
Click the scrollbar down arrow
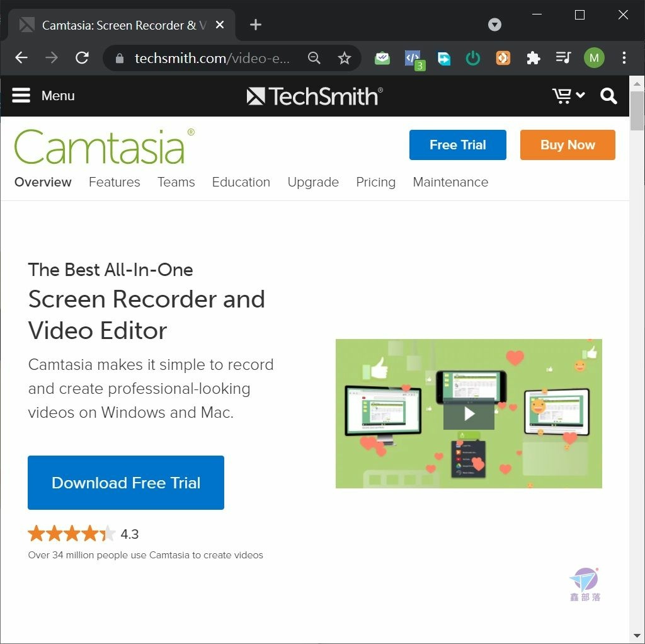point(637,636)
